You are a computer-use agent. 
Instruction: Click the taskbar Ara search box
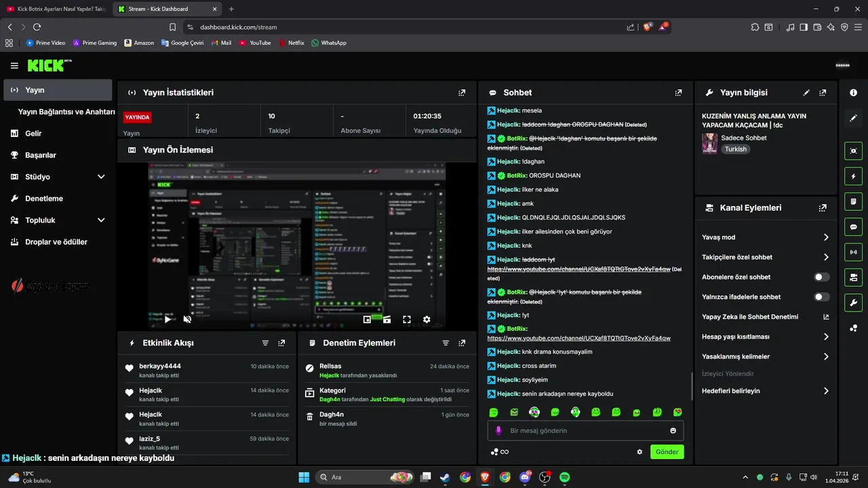(364, 477)
